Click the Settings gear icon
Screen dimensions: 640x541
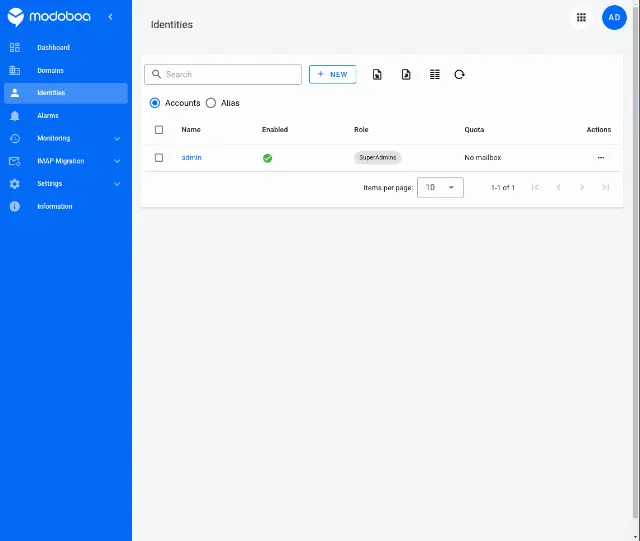point(15,184)
